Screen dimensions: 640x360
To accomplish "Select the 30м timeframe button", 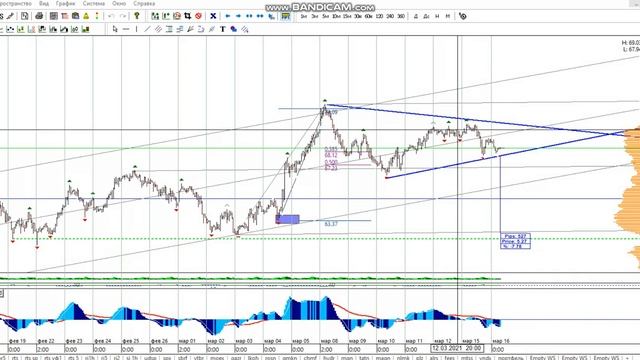I will 358,16.
